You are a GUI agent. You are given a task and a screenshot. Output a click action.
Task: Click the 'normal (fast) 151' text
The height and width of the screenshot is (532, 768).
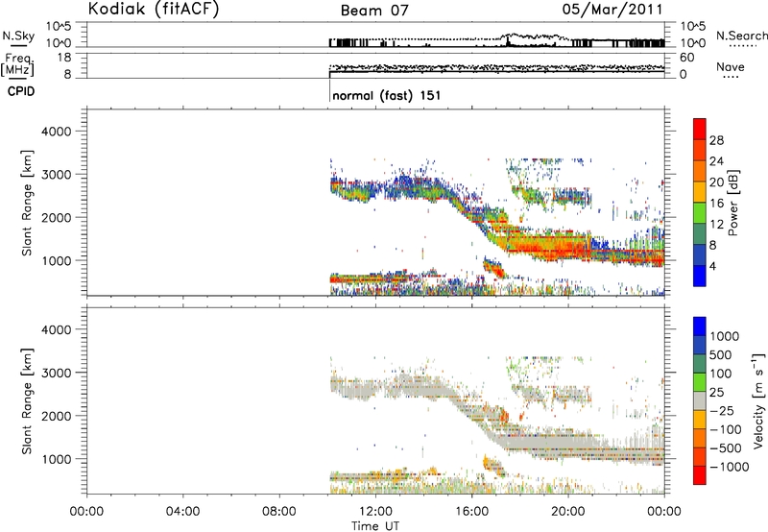tap(387, 95)
